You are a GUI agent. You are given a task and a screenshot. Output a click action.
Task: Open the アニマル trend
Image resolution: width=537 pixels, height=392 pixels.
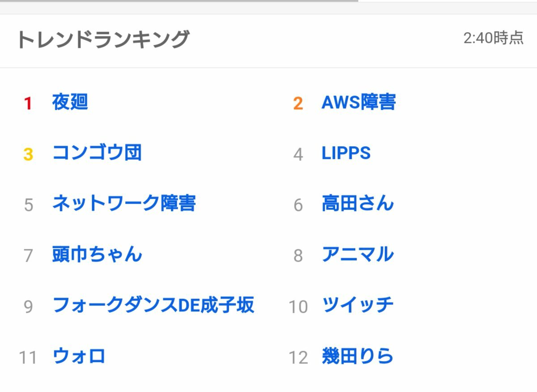(x=358, y=254)
